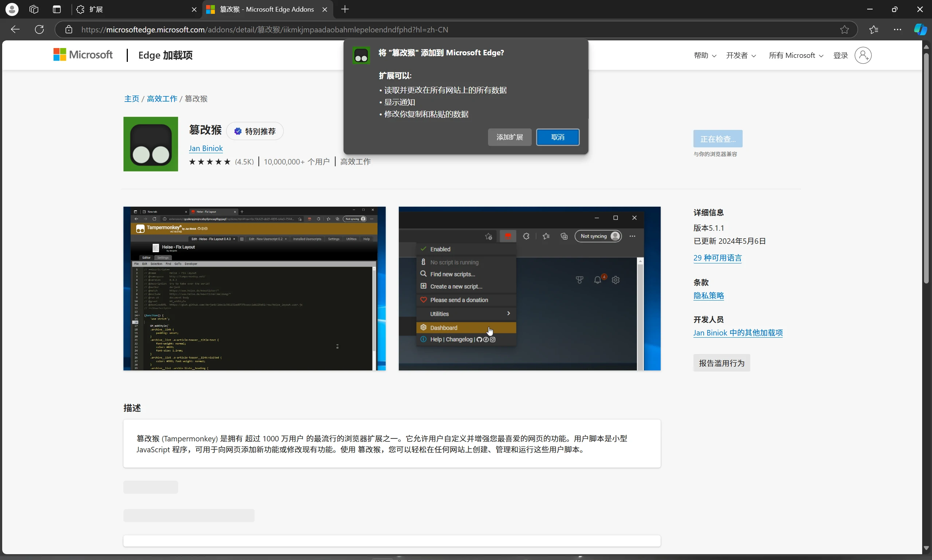932x560 pixels.
Task: Expand the 所有 Microsoft dropdown
Action: tap(796, 55)
